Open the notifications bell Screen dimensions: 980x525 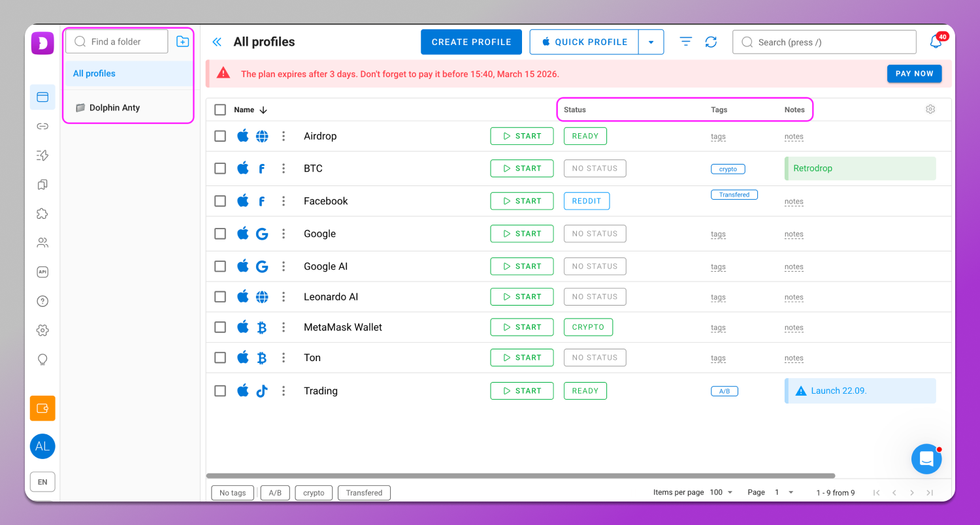tap(936, 42)
